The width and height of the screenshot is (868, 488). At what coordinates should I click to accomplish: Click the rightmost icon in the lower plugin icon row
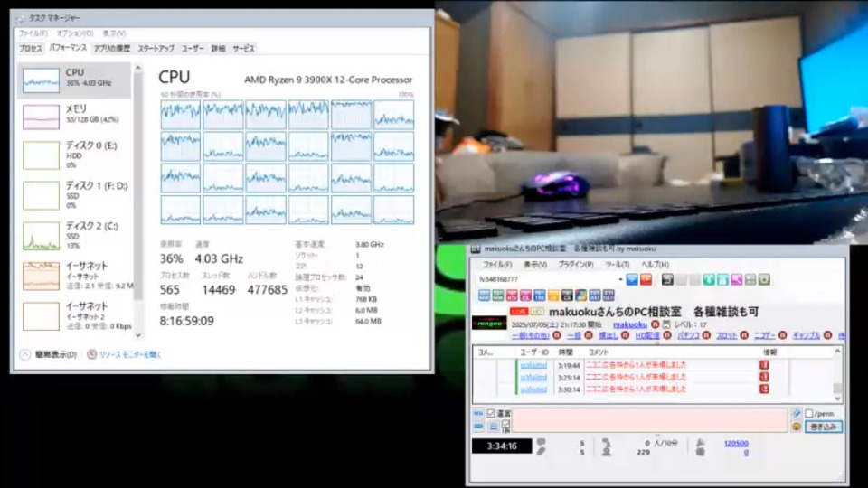point(609,296)
